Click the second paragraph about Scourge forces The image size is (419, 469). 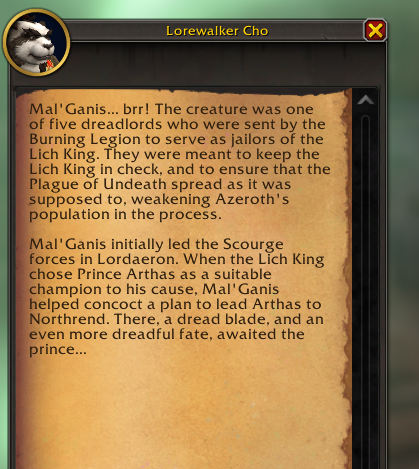[x=177, y=297]
